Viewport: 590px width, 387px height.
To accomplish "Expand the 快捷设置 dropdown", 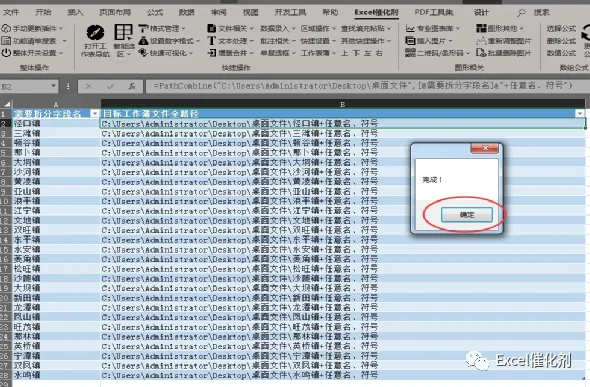I will (x=334, y=41).
